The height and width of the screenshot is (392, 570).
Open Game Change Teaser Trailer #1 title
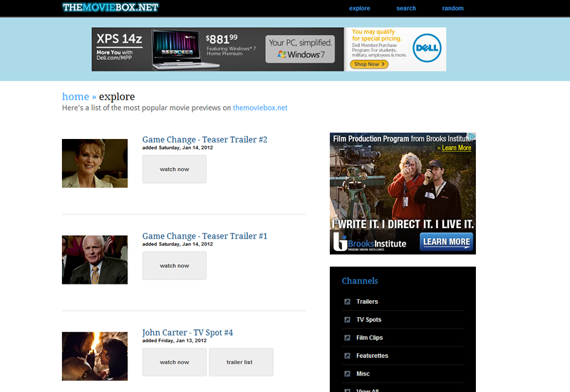[x=204, y=236]
